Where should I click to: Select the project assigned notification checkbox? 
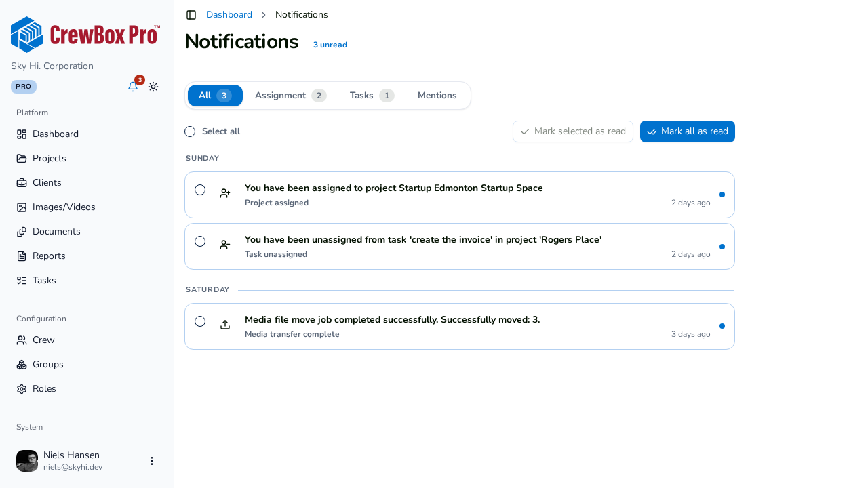200,190
